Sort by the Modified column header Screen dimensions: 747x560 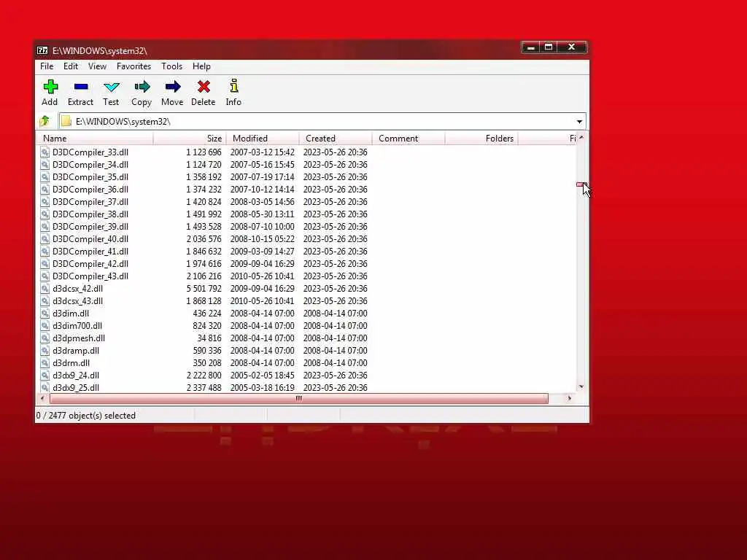point(263,139)
